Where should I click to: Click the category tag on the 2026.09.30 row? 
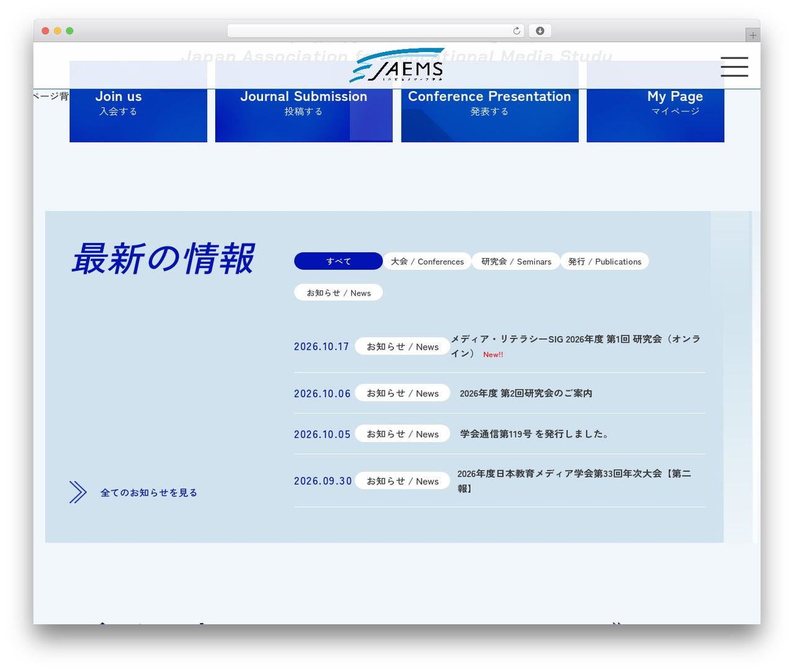click(403, 481)
